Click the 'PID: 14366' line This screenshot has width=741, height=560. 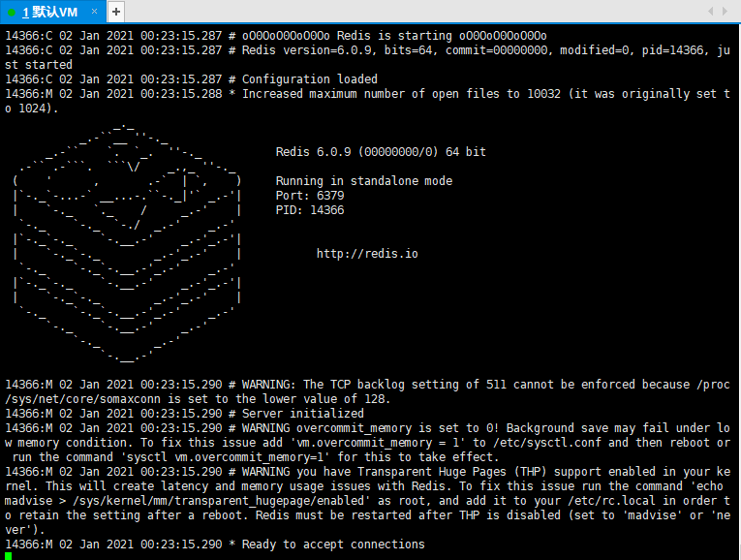(x=310, y=210)
